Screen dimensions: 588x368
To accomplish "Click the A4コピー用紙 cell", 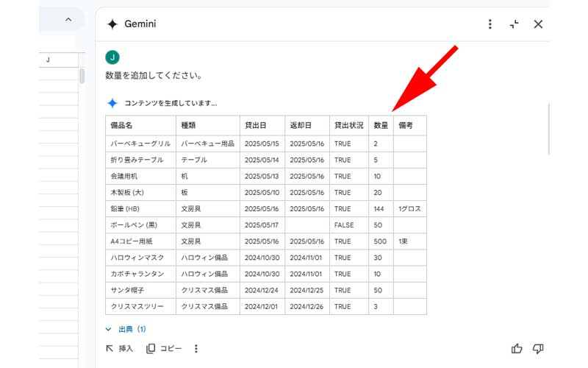I will (x=140, y=241).
